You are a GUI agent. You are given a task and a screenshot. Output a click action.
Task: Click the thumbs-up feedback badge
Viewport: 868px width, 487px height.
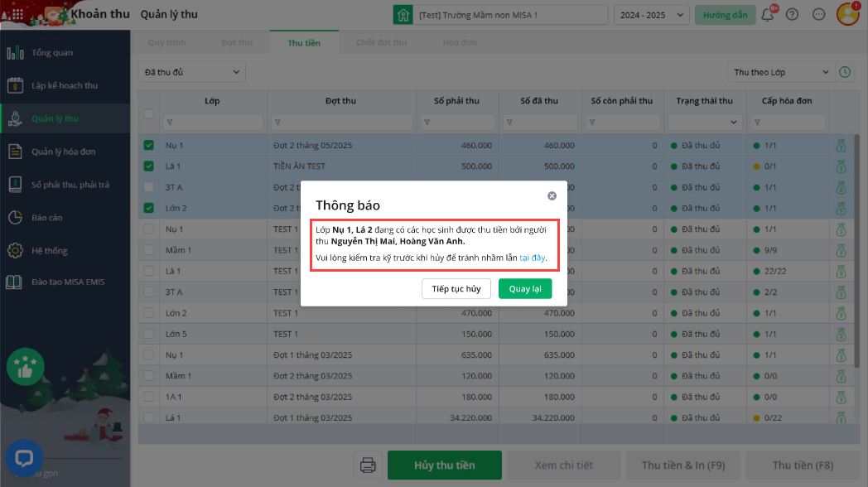[25, 366]
